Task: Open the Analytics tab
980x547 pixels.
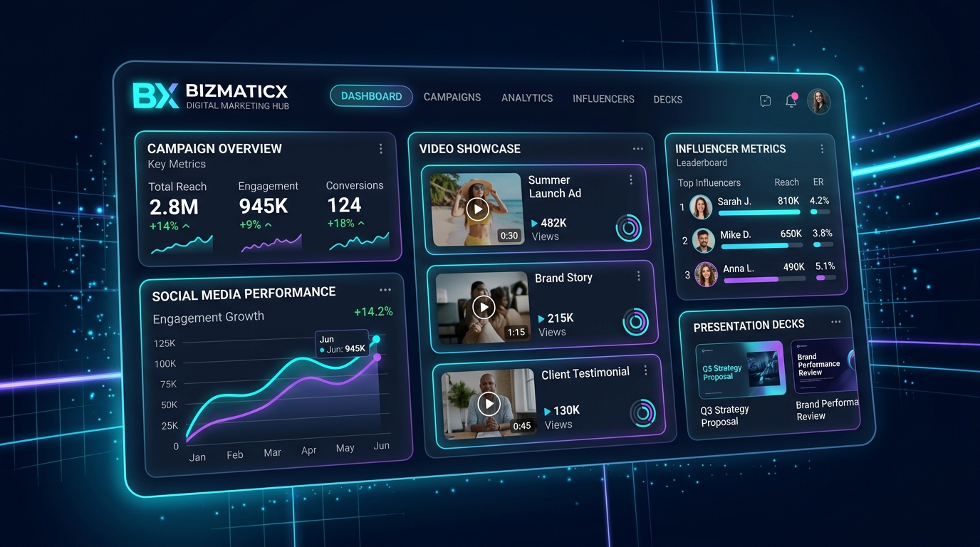Action: click(527, 98)
